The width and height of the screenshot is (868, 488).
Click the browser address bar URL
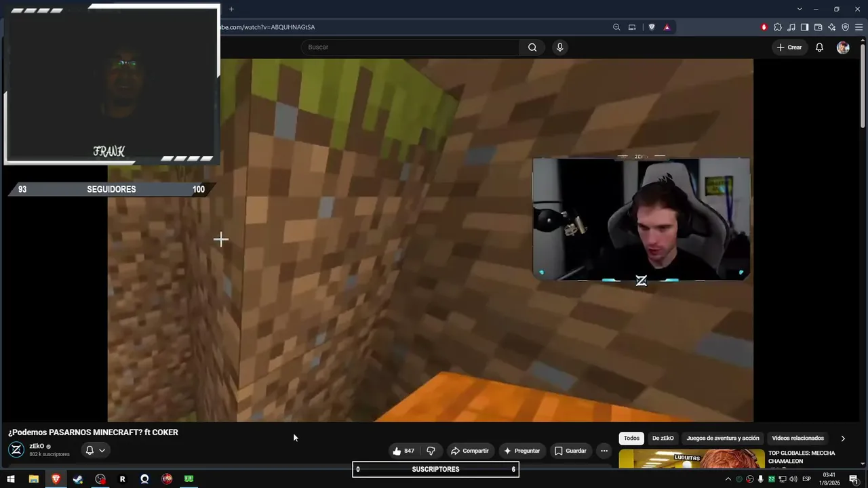point(267,27)
